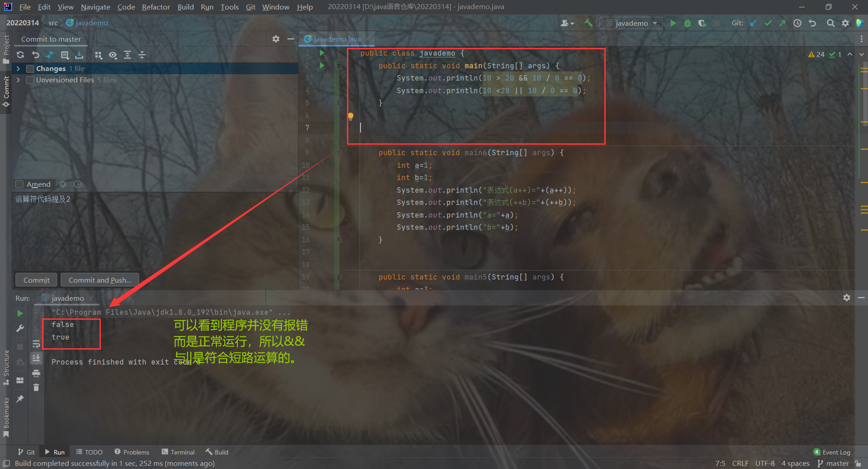Open the Build tool window
This screenshot has width=868, height=469.
217,452
